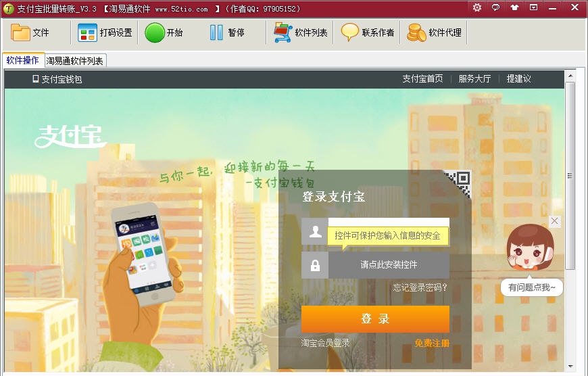Click the orange 登录 button

(x=375, y=319)
